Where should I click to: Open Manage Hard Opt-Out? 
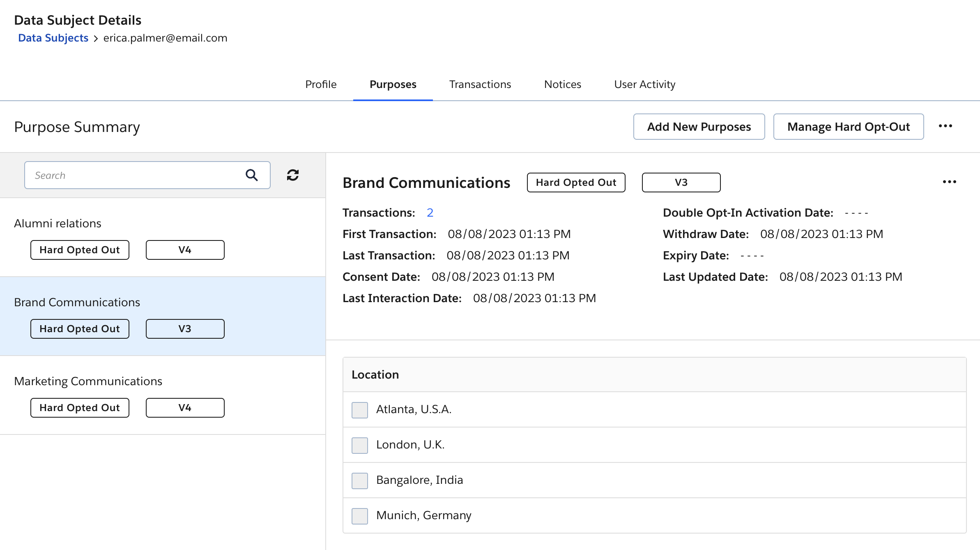coord(848,126)
